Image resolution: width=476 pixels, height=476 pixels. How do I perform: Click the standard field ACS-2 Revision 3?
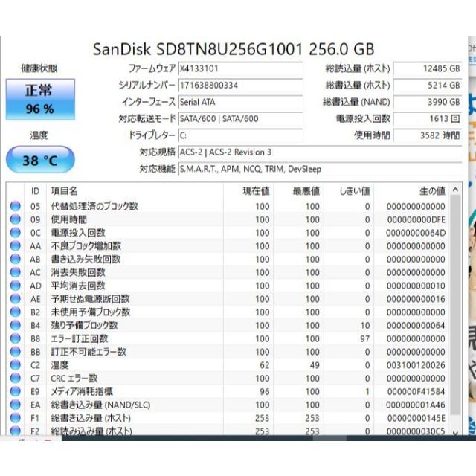pyautogui.click(x=321, y=152)
